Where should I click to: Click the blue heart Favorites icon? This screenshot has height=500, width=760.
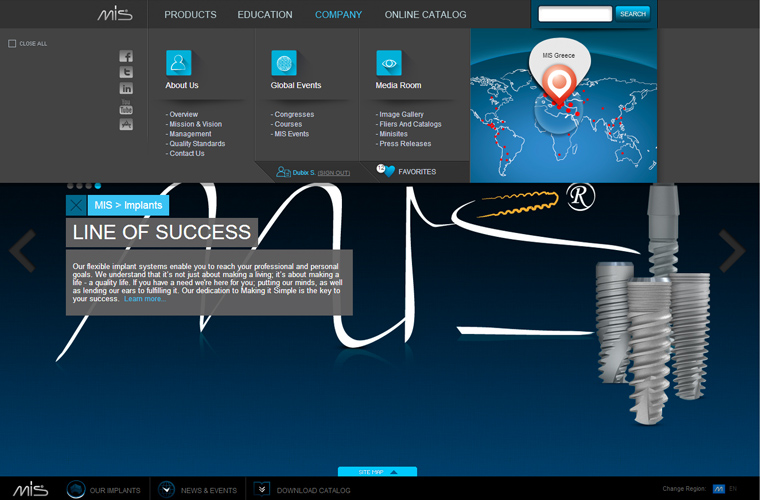[x=389, y=172]
